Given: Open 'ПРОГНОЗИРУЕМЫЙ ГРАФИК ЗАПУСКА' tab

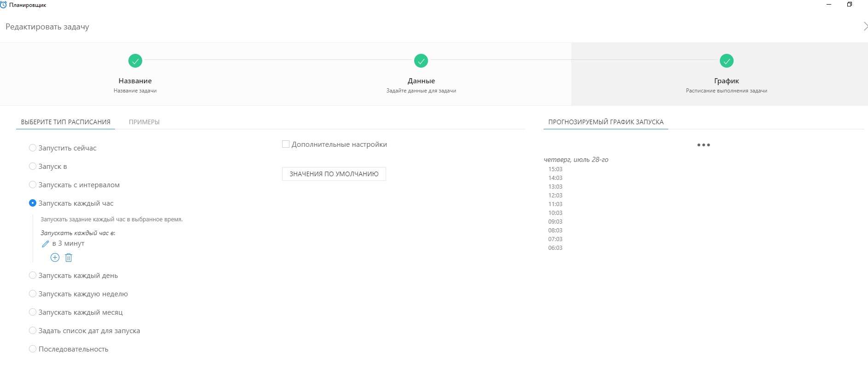Looking at the screenshot, I should tap(606, 122).
